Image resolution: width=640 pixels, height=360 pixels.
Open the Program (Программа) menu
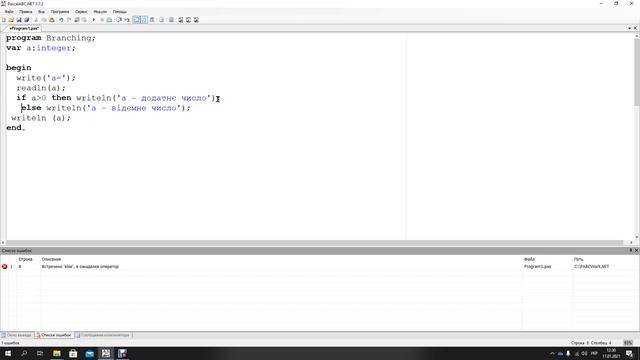(x=60, y=11)
